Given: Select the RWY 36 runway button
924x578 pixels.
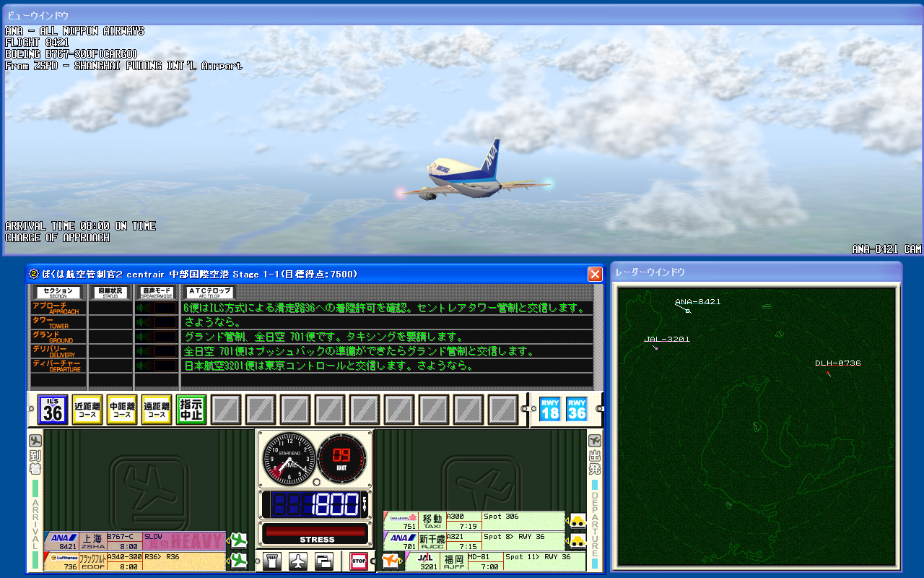Looking at the screenshot, I should pos(577,409).
